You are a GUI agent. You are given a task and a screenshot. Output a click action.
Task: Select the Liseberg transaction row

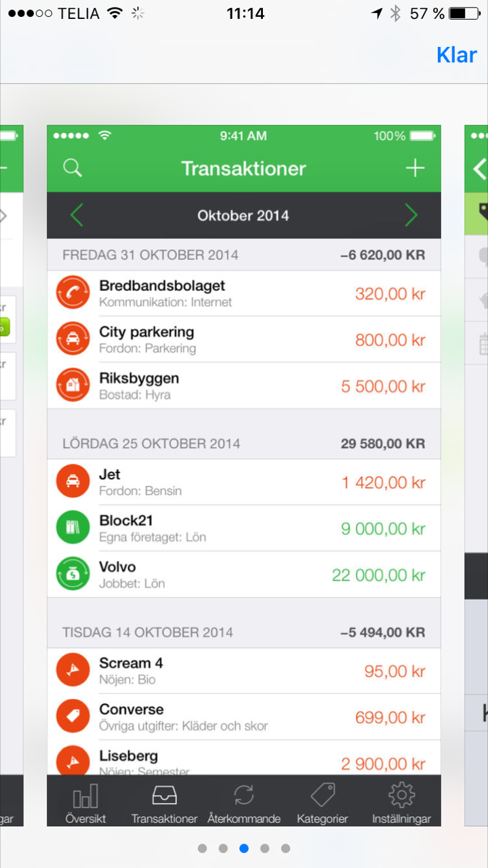(244, 758)
